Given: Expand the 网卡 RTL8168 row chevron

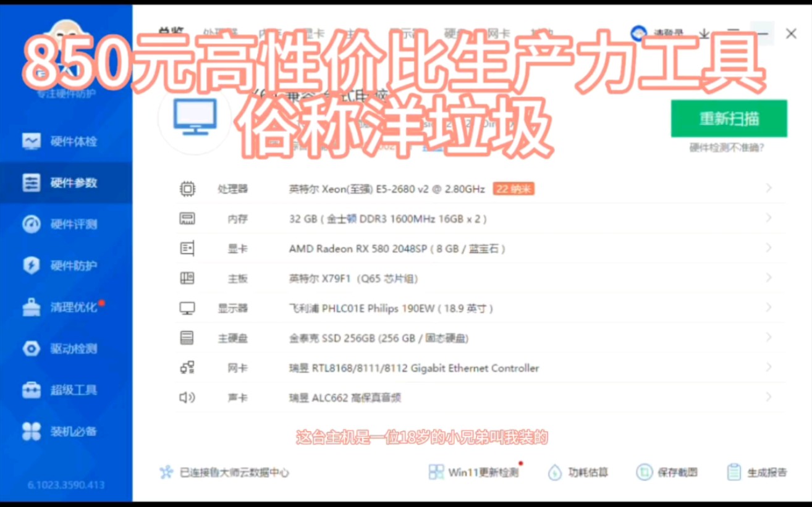Looking at the screenshot, I should (x=769, y=367).
